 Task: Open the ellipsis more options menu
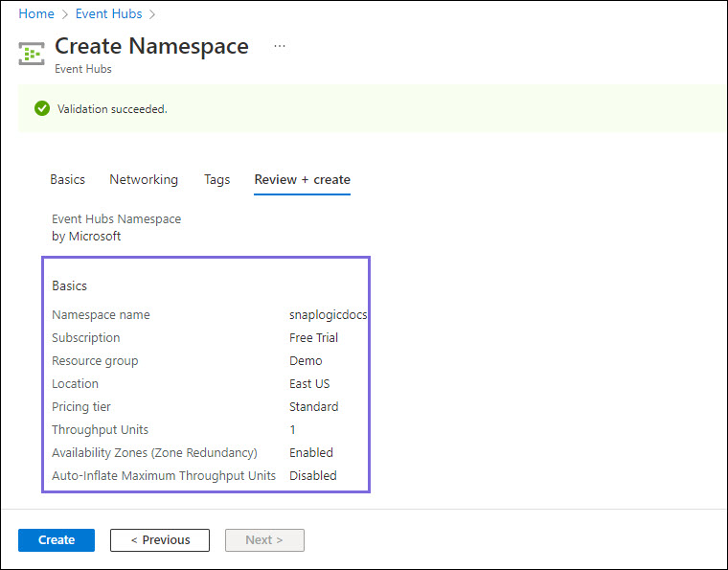280,46
